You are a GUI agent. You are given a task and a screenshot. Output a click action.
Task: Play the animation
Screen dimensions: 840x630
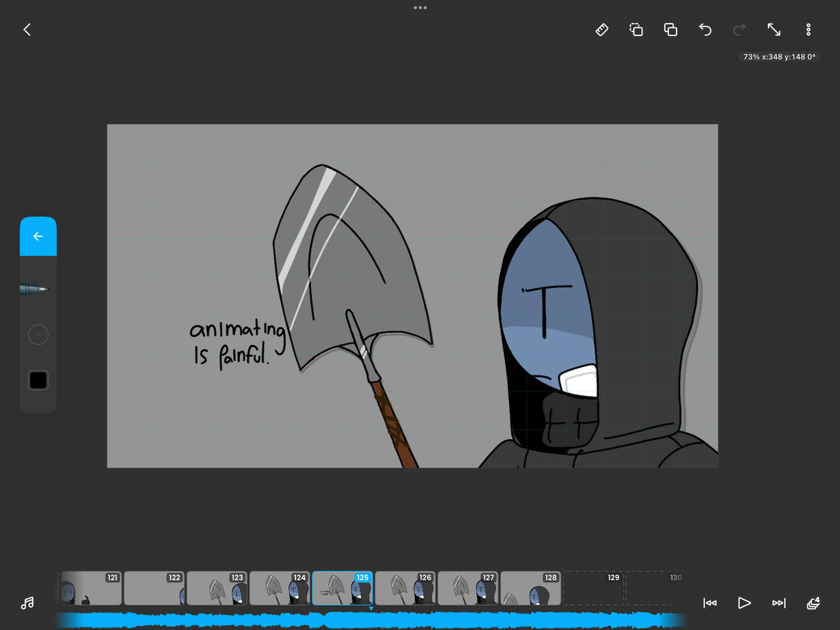click(744, 603)
